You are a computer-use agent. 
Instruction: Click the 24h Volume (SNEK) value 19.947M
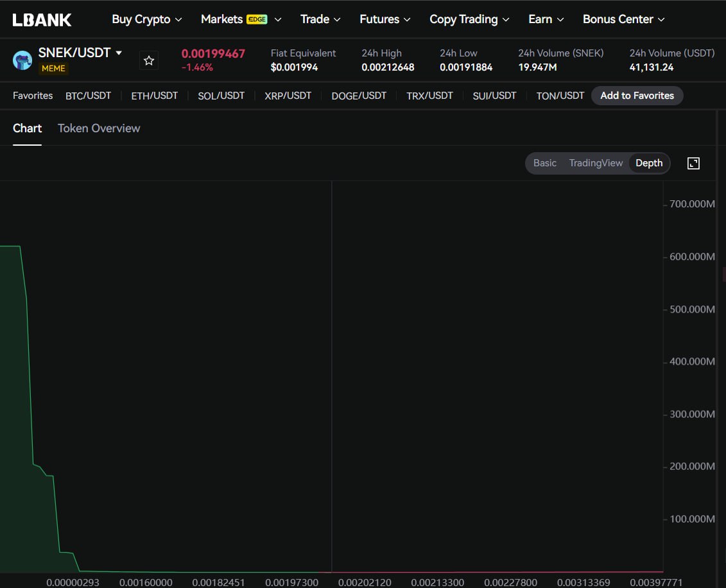point(537,67)
